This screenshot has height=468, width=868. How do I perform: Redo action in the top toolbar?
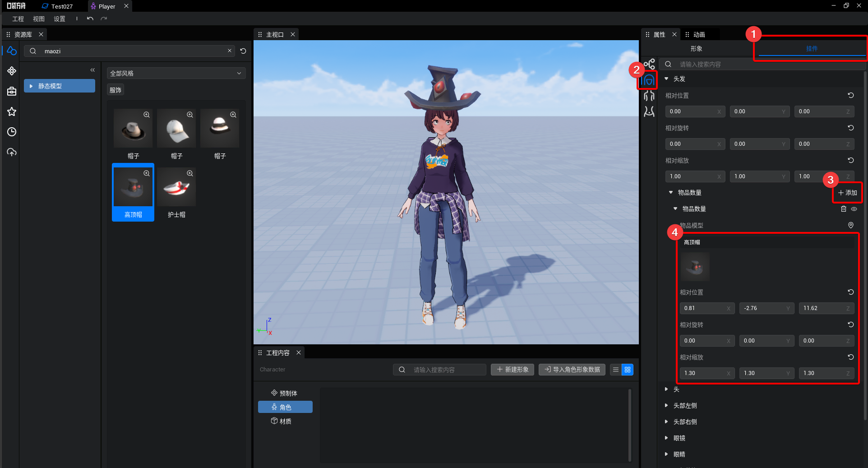pyautogui.click(x=104, y=19)
